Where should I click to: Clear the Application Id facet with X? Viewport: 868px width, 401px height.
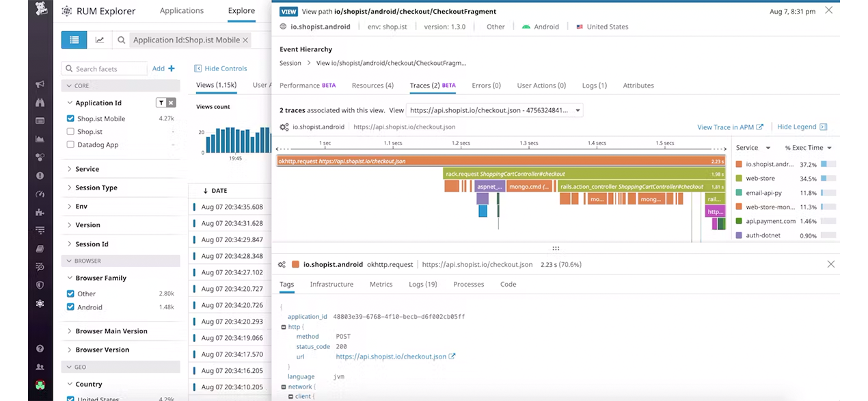coord(171,103)
